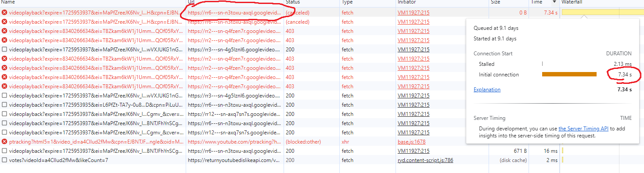Image resolution: width=644 pixels, height=173 pixels.
Task: Click the bold total 7.34 s below the durations
Action: (625, 90)
